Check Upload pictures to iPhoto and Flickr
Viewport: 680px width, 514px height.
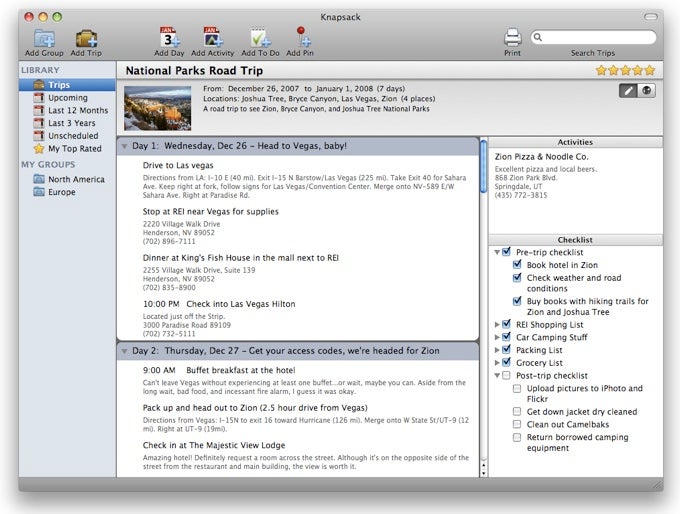coord(517,388)
